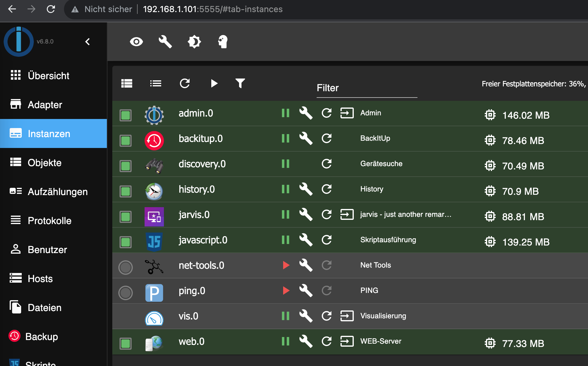Image resolution: width=588 pixels, height=366 pixels.
Task: Click the filter funnel icon in the toolbar
Action: click(240, 83)
